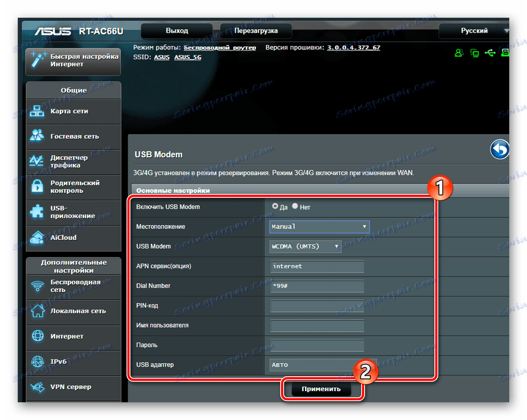Open the USB Modem dropdown WCDMA (UMTS)
The height and width of the screenshot is (420, 527).
[306, 247]
